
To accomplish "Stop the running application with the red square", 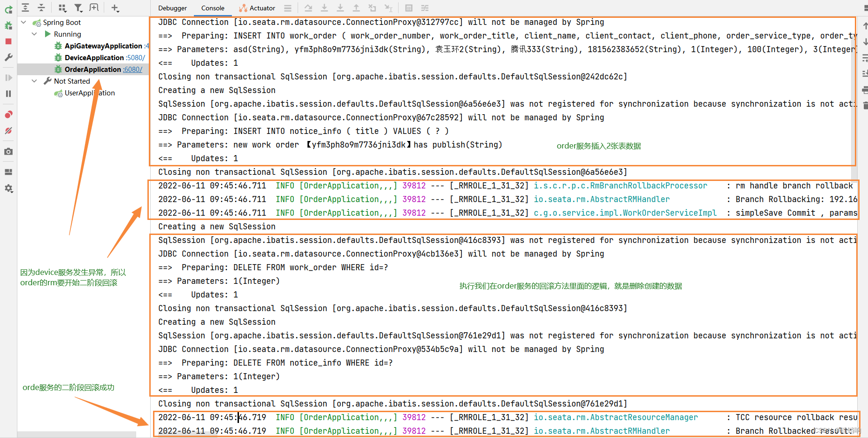I will [x=8, y=41].
